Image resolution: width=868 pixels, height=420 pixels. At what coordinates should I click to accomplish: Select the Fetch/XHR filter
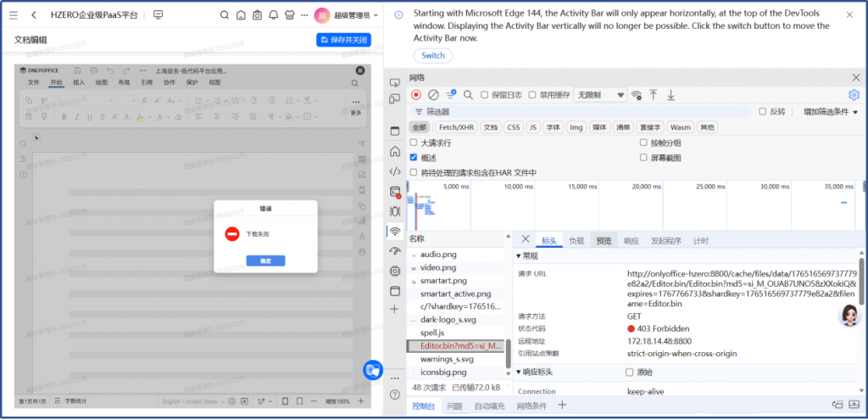click(456, 127)
